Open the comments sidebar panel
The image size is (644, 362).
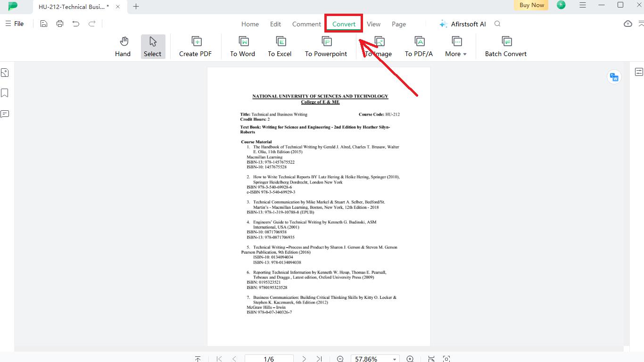[x=5, y=114]
